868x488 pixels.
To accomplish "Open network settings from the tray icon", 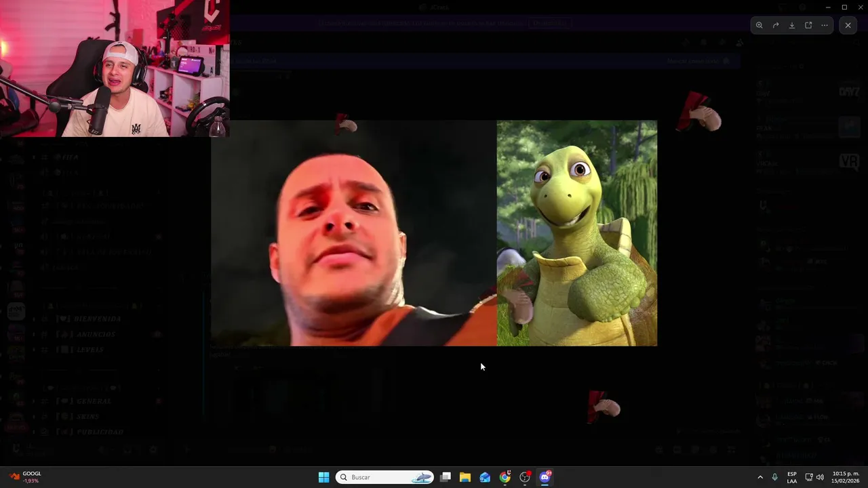I will (x=809, y=477).
